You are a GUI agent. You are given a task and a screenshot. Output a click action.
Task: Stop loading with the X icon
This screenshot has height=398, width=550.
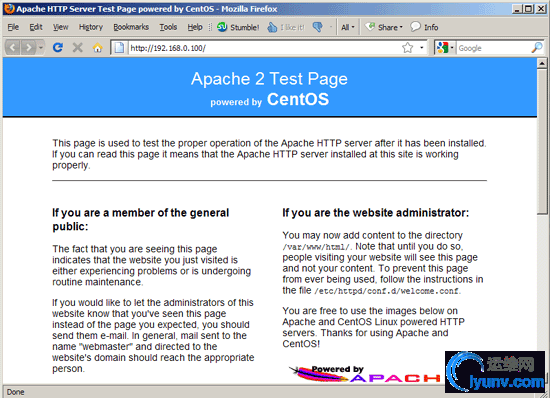[78, 47]
